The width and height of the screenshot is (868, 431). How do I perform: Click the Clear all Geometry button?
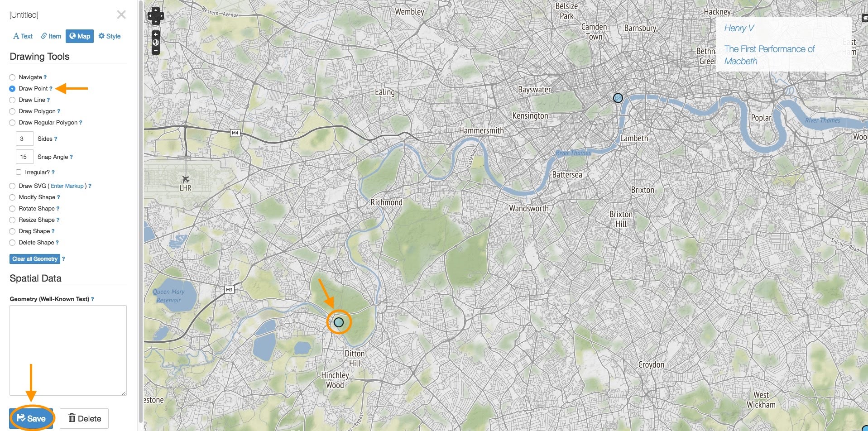[35, 259]
